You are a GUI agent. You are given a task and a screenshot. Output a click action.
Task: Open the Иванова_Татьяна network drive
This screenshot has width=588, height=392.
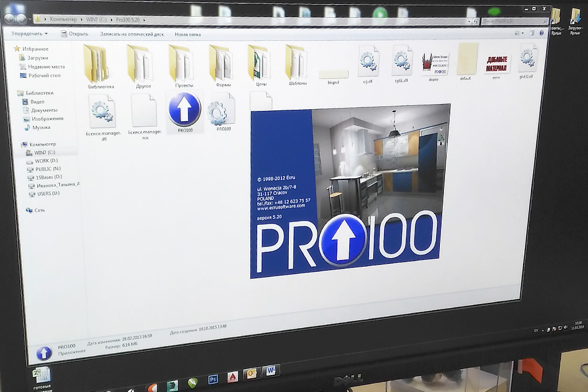(x=54, y=185)
